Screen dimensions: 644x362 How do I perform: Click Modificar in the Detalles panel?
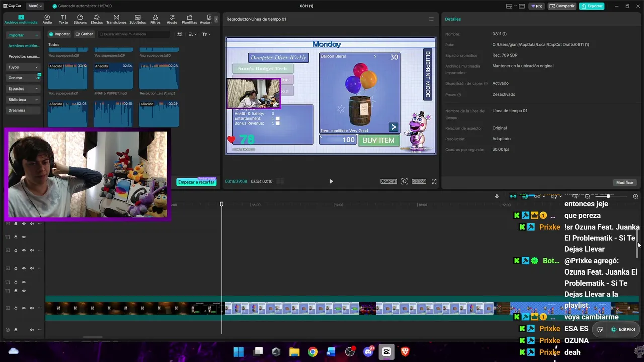(625, 183)
